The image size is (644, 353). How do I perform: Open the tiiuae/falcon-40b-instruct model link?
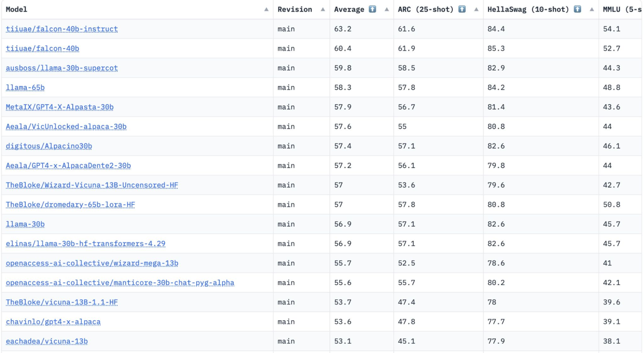click(62, 29)
